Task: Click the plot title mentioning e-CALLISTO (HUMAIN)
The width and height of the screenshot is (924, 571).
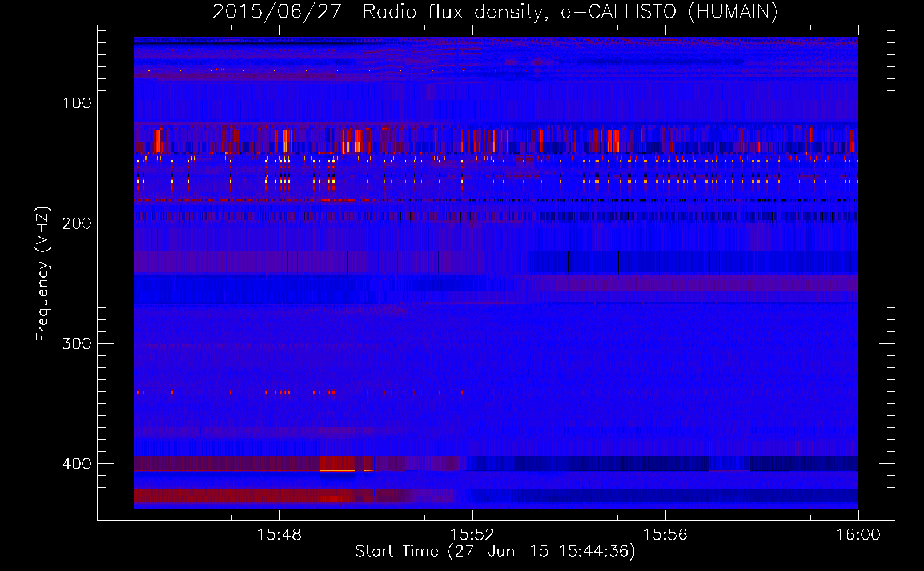Action: tap(495, 11)
